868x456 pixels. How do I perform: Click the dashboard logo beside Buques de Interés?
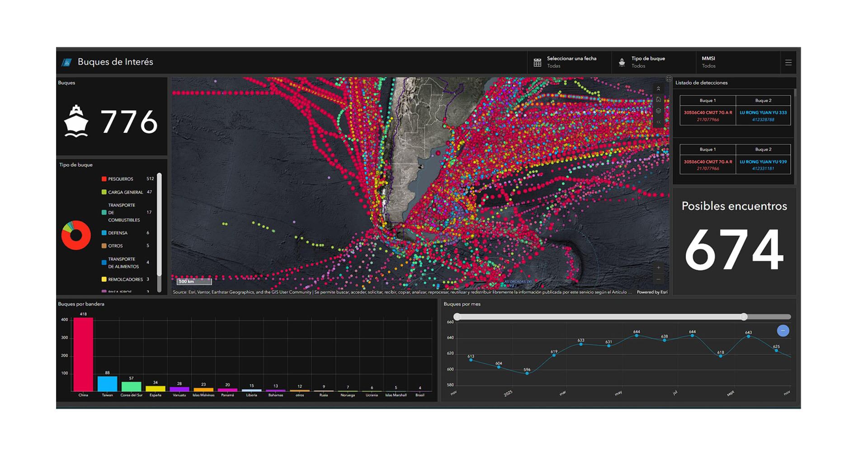tap(67, 62)
